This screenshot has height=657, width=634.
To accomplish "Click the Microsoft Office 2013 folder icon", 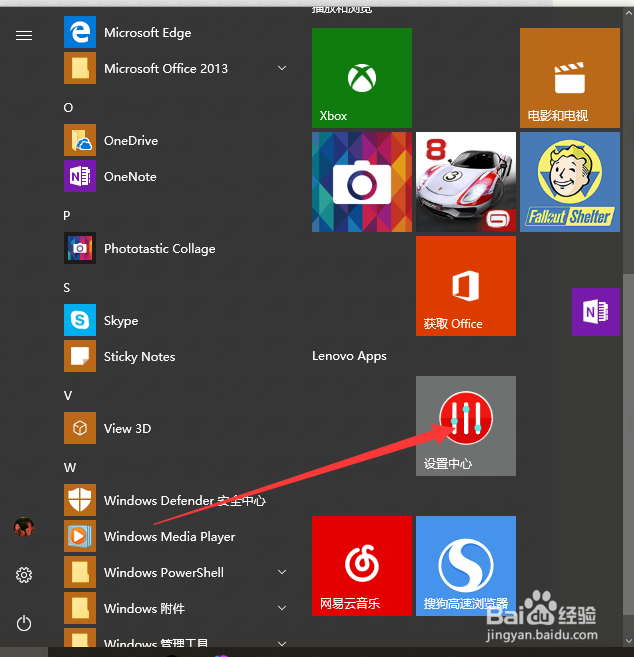I will 80,68.
